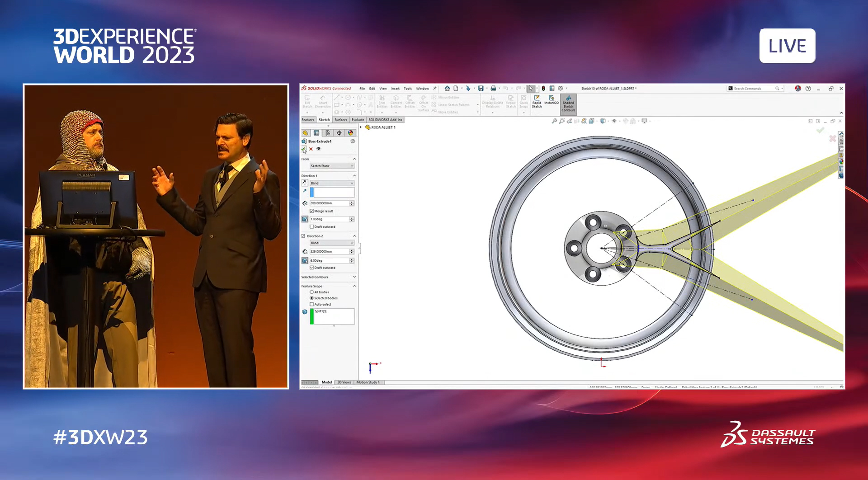The width and height of the screenshot is (868, 480).
Task: Click the Home icon in SolidWorks toolbar
Action: click(x=447, y=89)
